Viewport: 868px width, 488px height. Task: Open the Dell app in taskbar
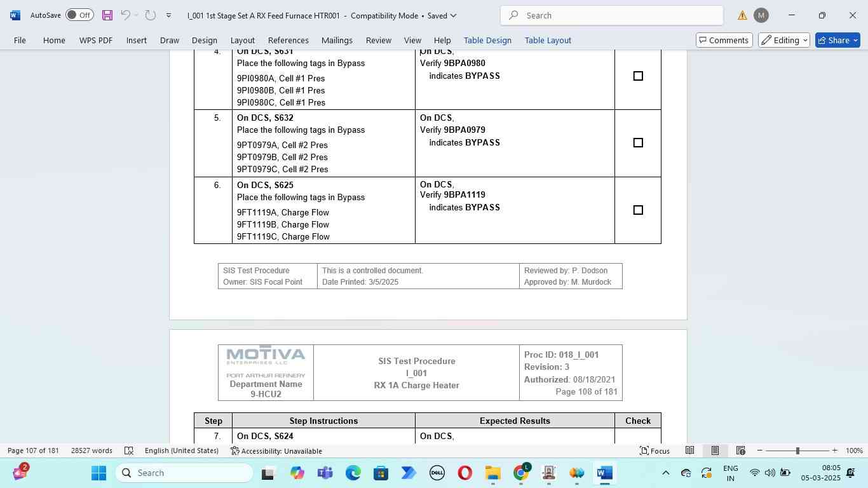click(x=437, y=473)
